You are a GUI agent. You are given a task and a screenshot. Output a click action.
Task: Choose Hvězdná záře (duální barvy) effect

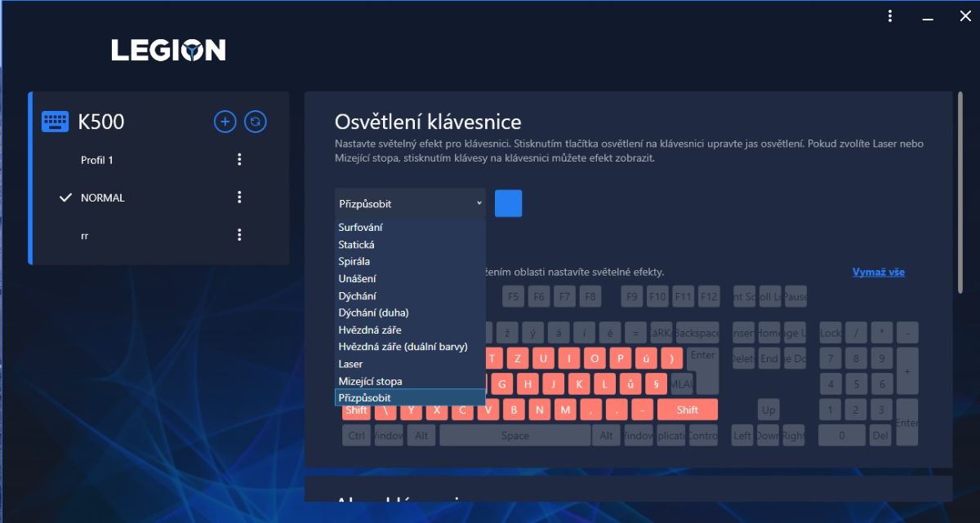point(403,347)
